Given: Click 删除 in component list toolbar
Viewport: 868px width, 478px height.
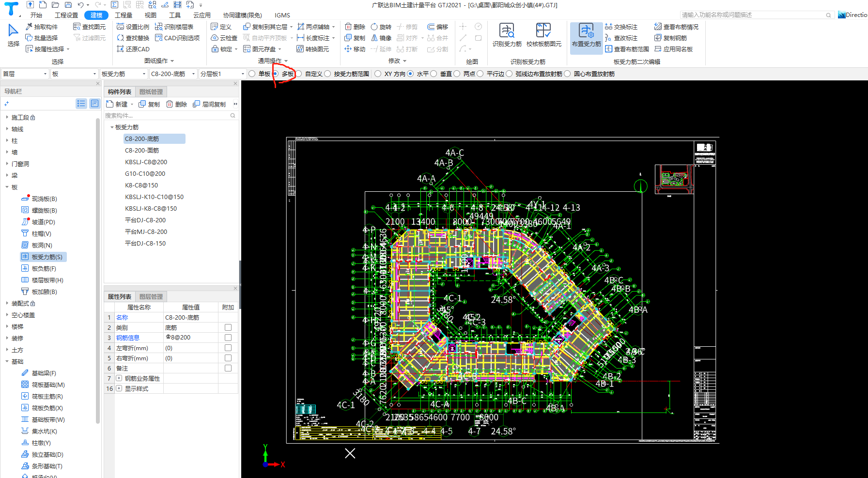Looking at the screenshot, I should click(177, 104).
